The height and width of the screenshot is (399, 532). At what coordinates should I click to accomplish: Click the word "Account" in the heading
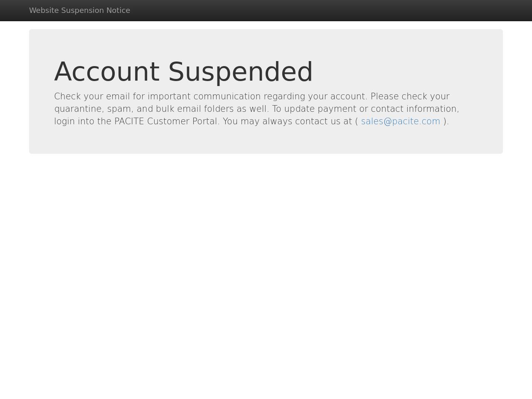coord(106,71)
